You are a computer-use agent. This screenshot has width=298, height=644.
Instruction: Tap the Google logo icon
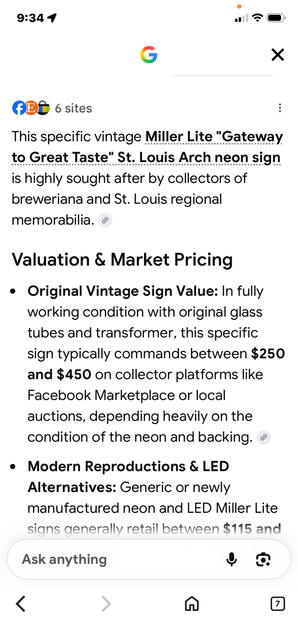coord(149,55)
